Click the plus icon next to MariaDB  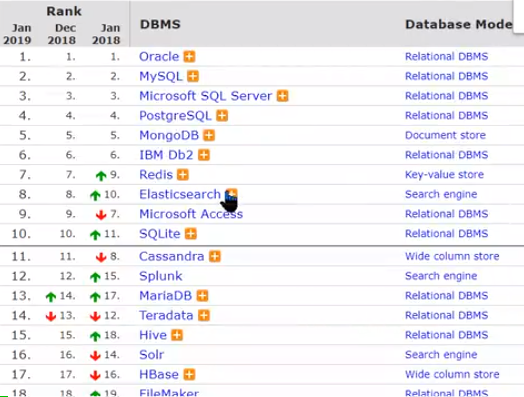click(x=202, y=296)
